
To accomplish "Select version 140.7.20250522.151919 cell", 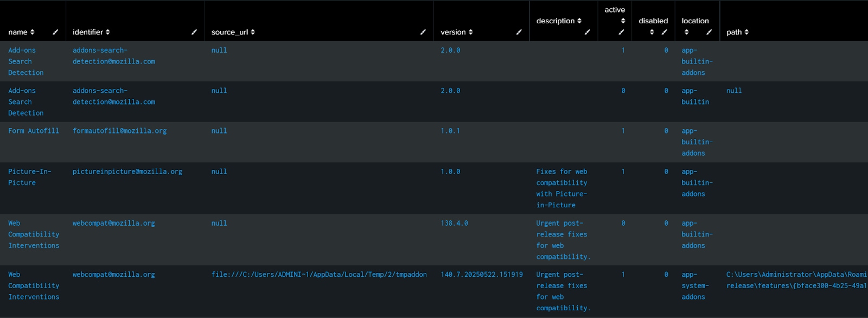I will pos(482,275).
